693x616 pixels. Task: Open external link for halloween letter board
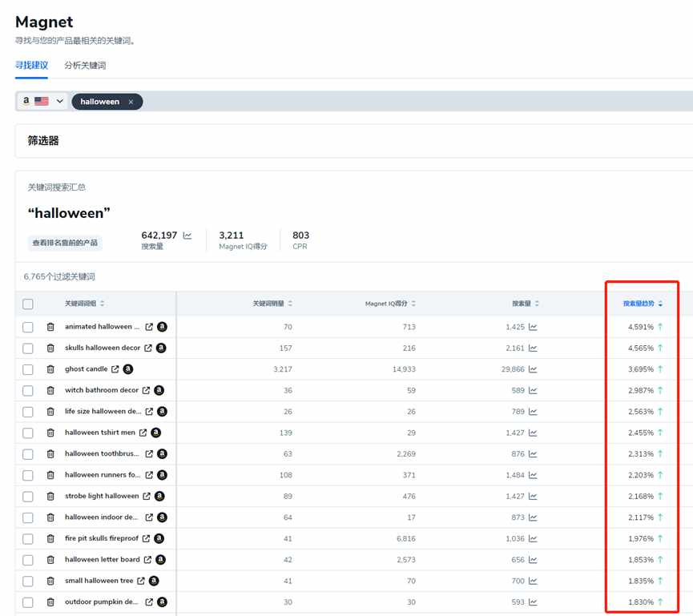147,559
